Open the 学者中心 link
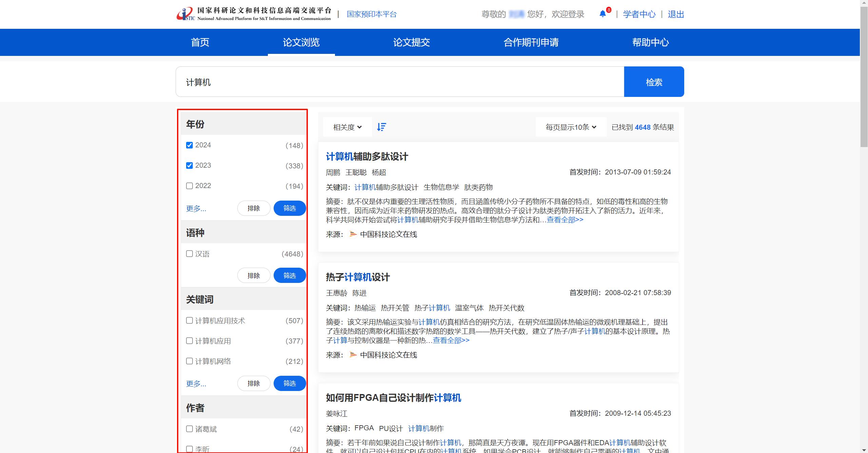 [x=639, y=14]
